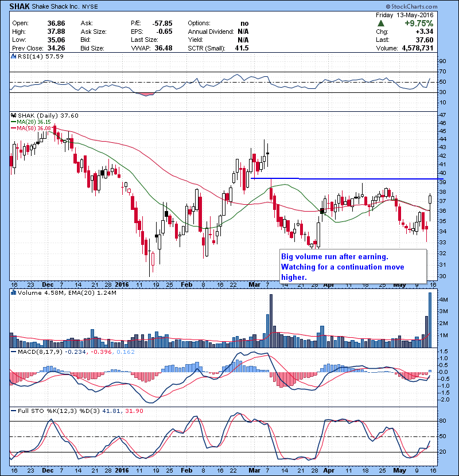Click the Options value 'no'
The height and width of the screenshot is (476, 459).
pos(244,24)
